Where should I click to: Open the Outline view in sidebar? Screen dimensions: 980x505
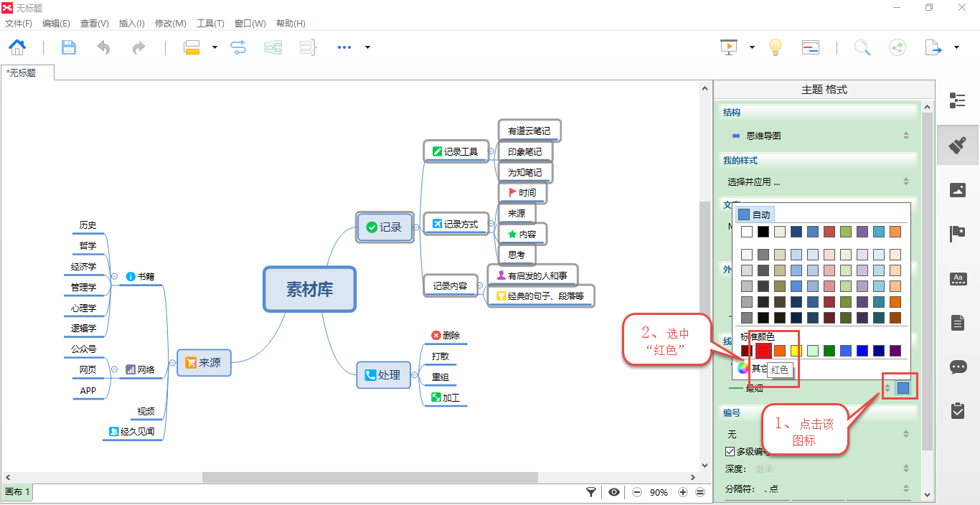958,100
